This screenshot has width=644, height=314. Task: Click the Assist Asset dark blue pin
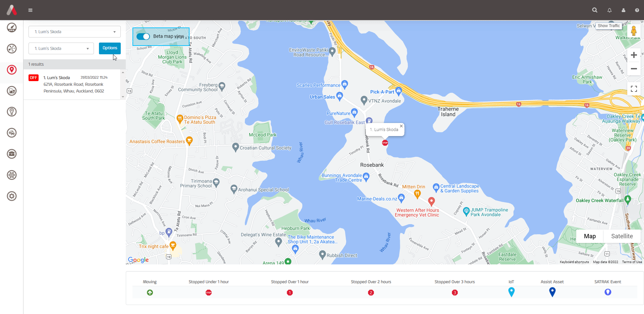[552, 292]
